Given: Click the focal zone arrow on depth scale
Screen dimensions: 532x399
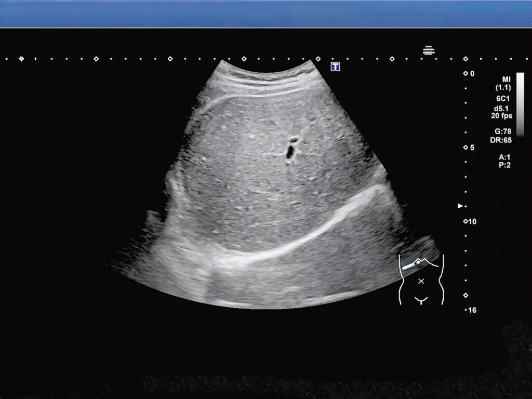Looking at the screenshot, I should coord(460,206).
